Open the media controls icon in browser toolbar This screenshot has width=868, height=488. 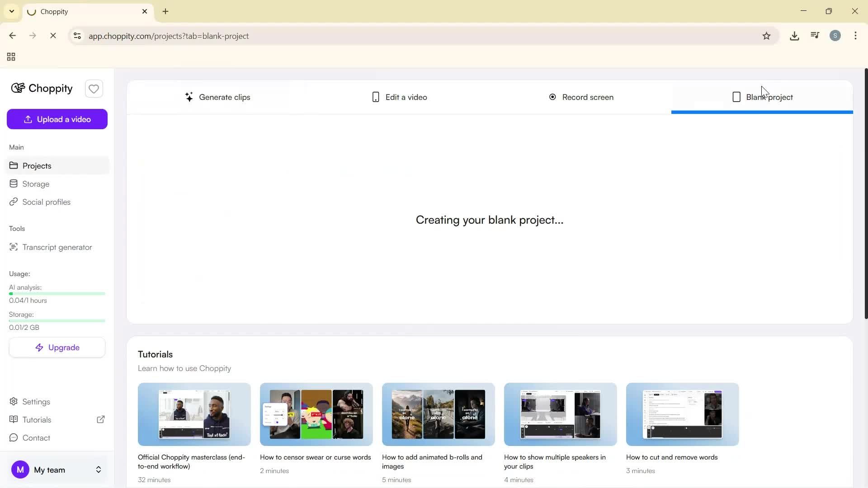pos(815,36)
